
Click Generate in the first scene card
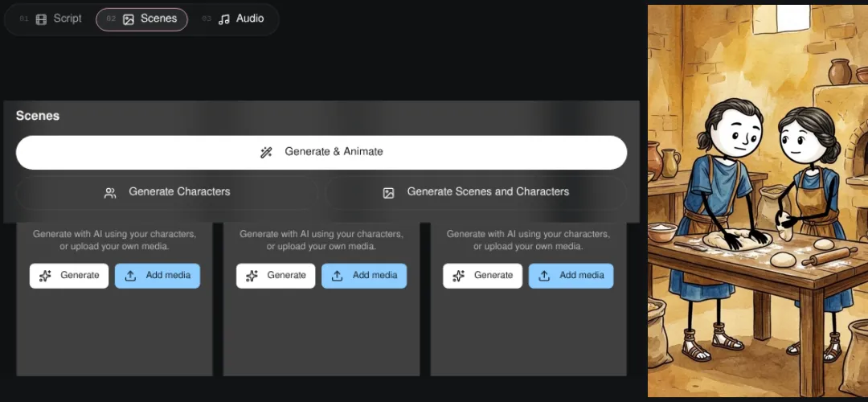coord(69,276)
